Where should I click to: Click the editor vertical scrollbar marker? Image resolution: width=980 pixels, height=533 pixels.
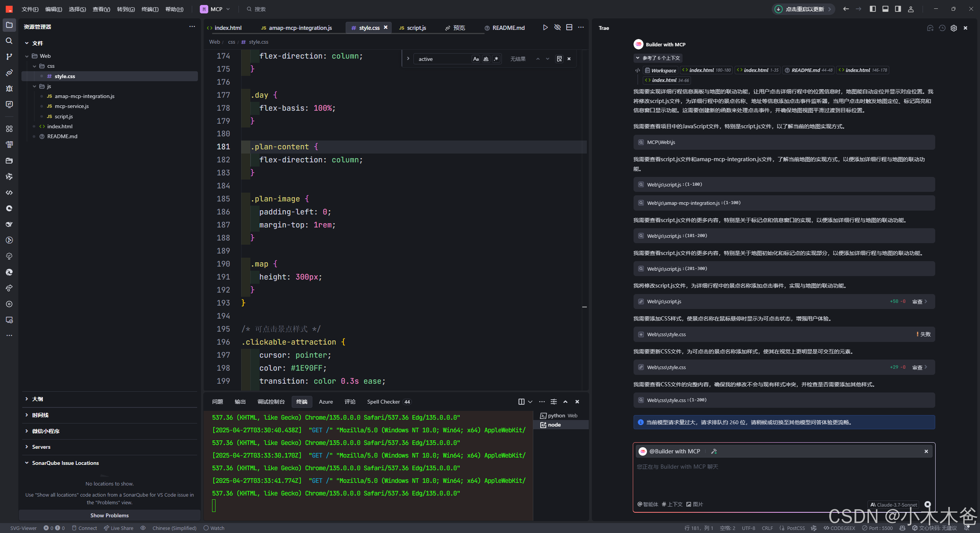point(584,307)
